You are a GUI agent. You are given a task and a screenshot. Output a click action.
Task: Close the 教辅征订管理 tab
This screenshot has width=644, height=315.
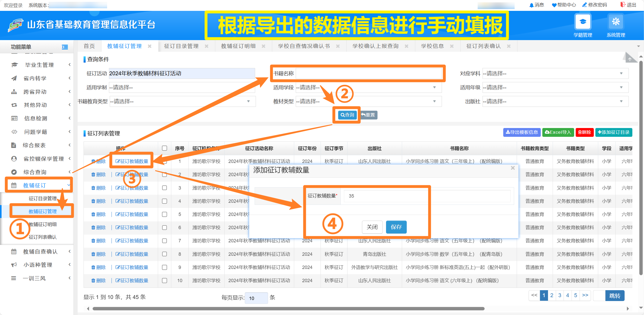pos(150,46)
